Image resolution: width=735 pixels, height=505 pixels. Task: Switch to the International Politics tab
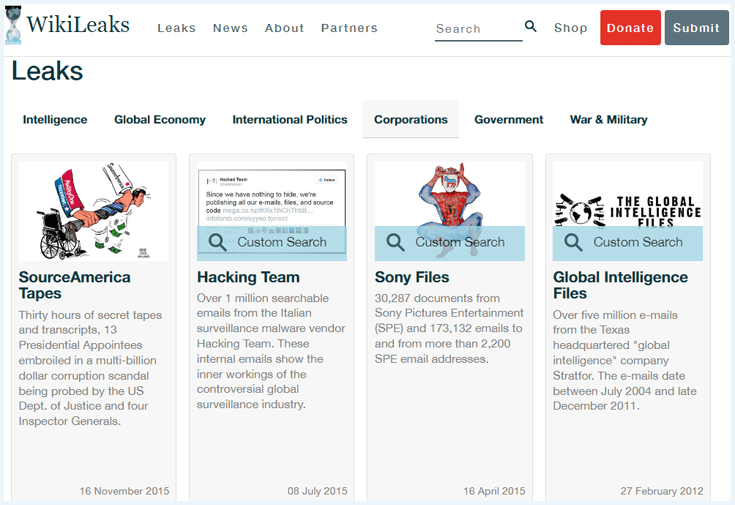(x=290, y=120)
